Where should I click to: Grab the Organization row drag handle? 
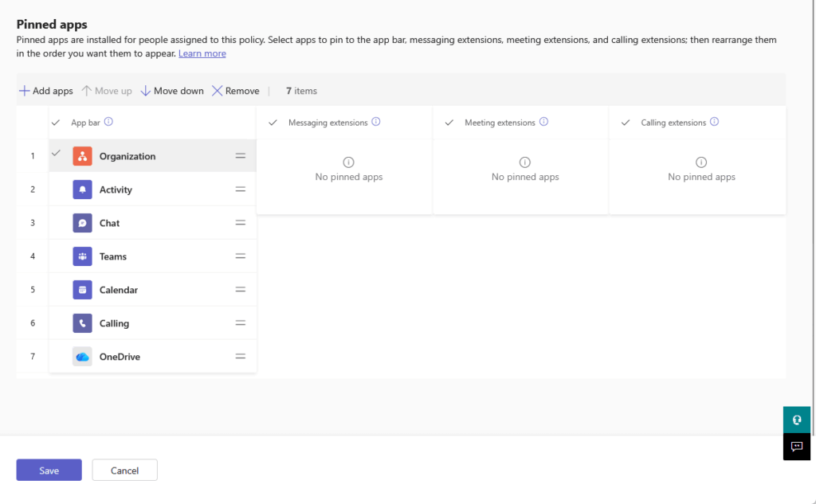pyautogui.click(x=240, y=155)
